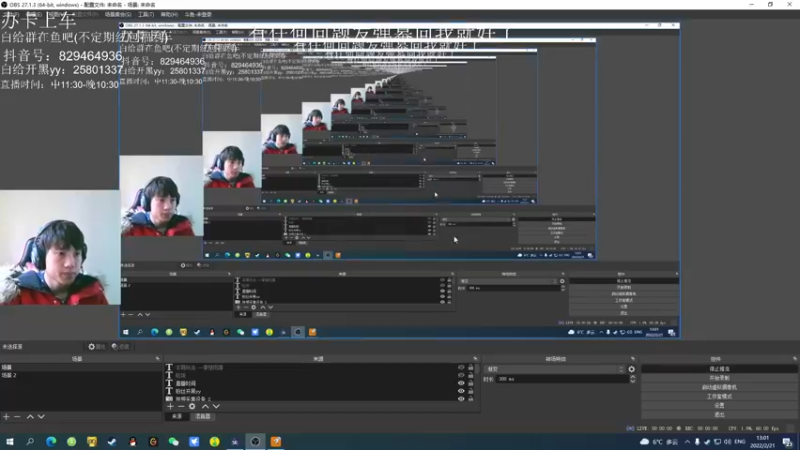
Task: Select the first 场景 scene in list
Action: coord(81,367)
